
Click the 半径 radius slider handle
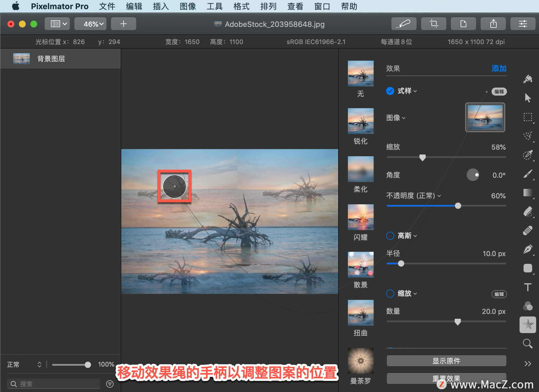click(x=401, y=264)
